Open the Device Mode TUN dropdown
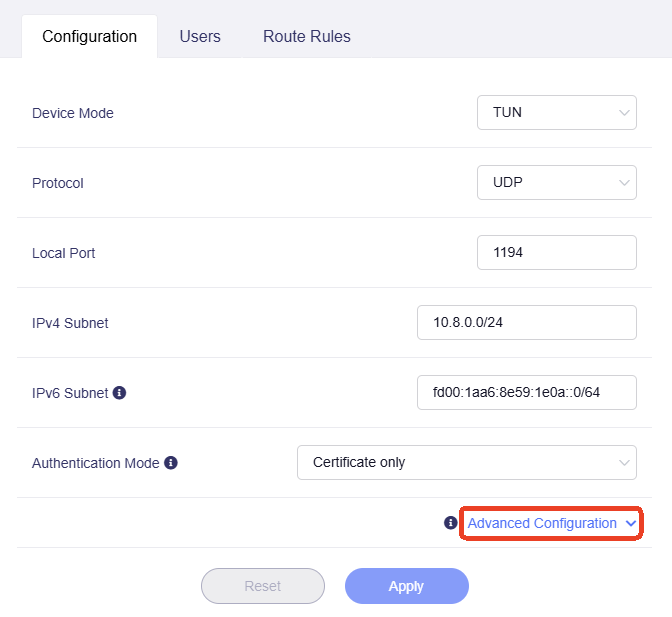This screenshot has width=672, height=617. click(556, 113)
